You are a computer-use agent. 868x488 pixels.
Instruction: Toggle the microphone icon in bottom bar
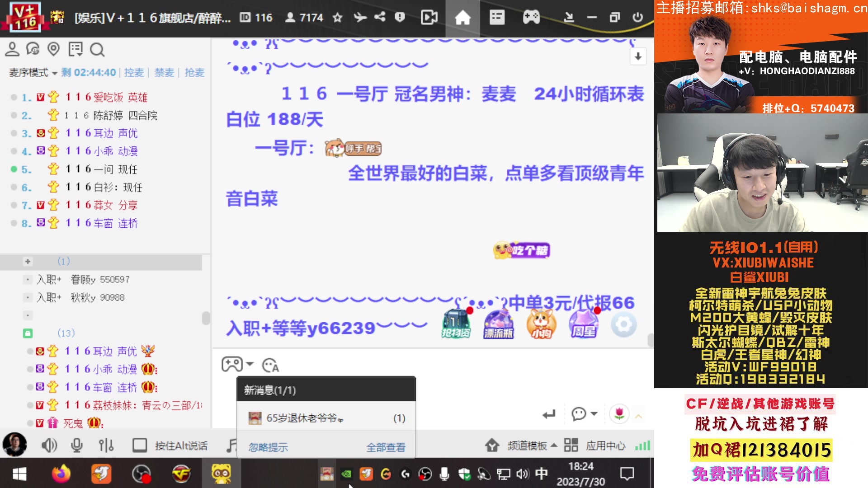pos(77,446)
